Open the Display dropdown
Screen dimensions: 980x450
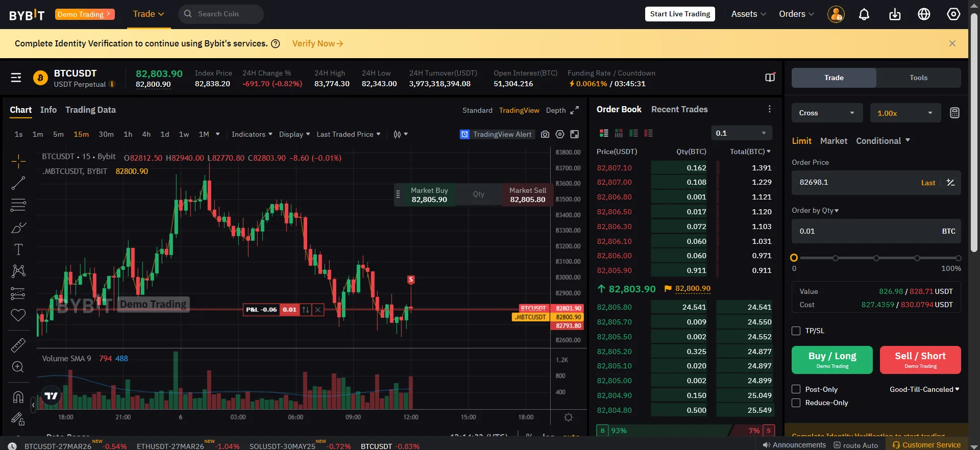(295, 134)
